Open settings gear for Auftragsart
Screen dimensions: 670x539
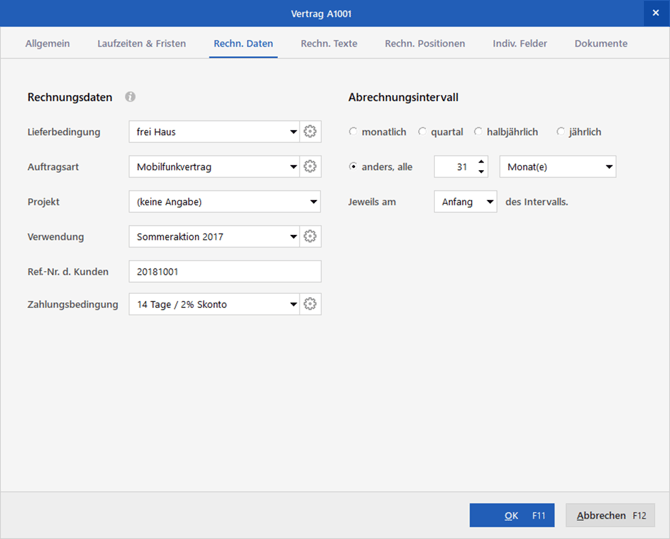pos(310,167)
